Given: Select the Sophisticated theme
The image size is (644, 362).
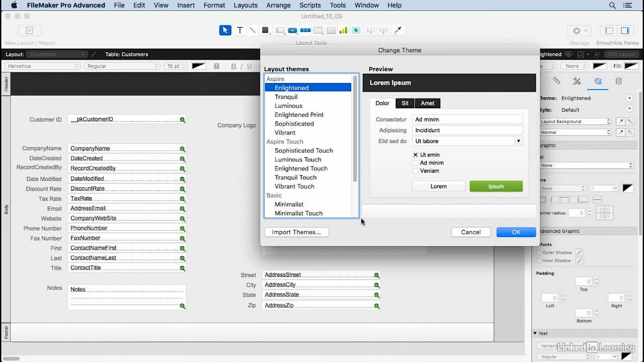Looking at the screenshot, I should click(294, 124).
